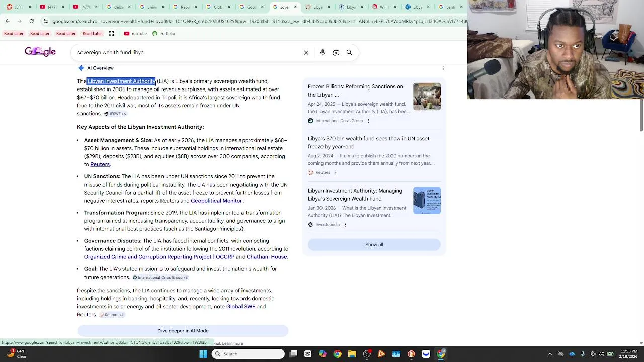The height and width of the screenshot is (362, 644).
Task: Expand the IFSWF +6 sources chip
Action: click(x=115, y=114)
